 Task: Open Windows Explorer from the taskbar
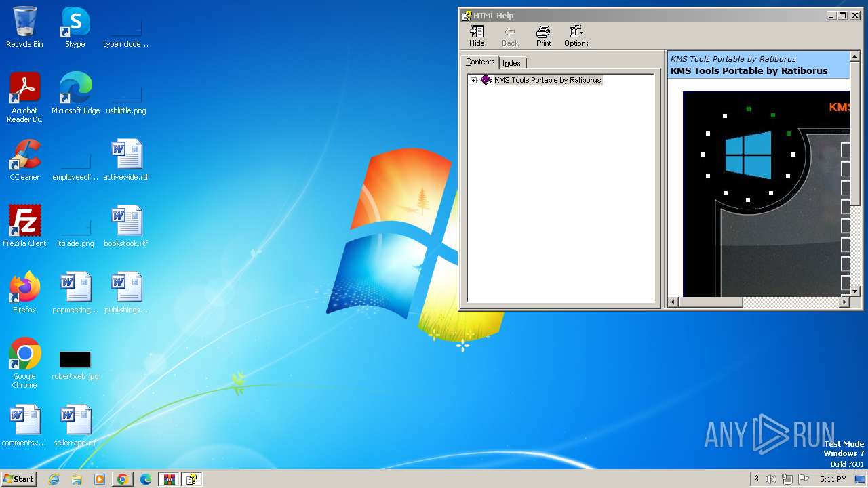77,479
